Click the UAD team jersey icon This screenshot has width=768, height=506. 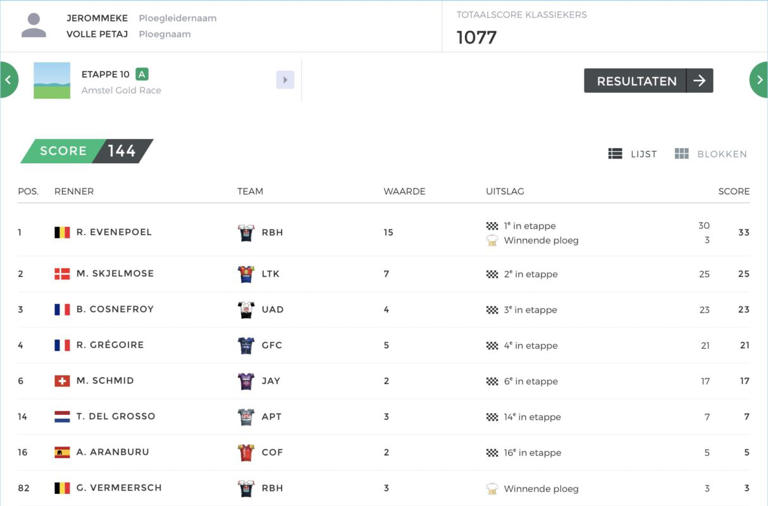pyautogui.click(x=246, y=310)
